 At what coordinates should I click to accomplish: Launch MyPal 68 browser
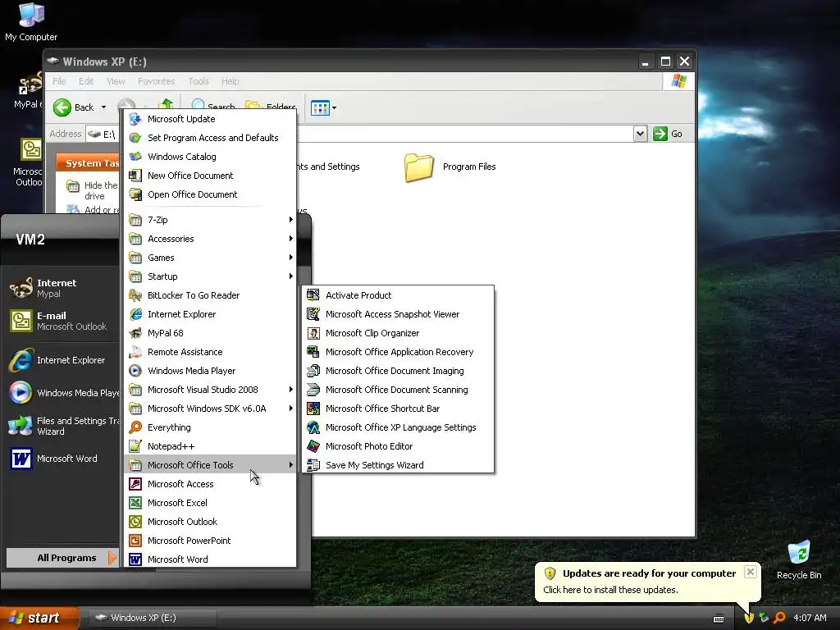coord(210,333)
